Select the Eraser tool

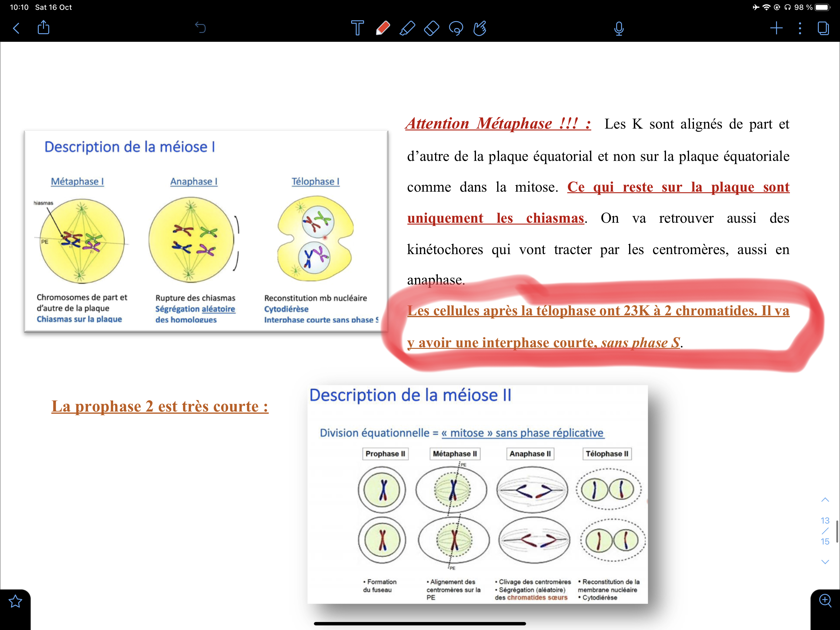[x=431, y=28]
